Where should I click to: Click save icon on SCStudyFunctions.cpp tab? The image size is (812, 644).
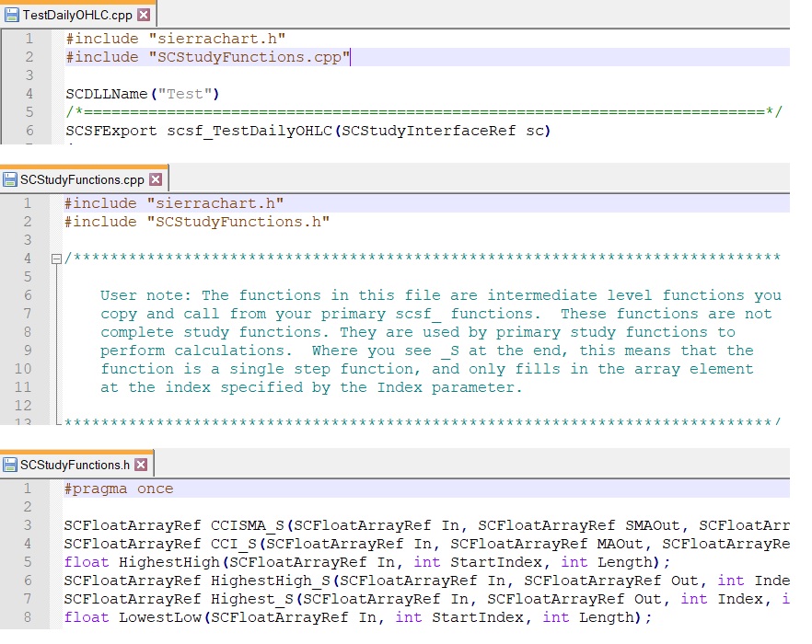click(10, 179)
